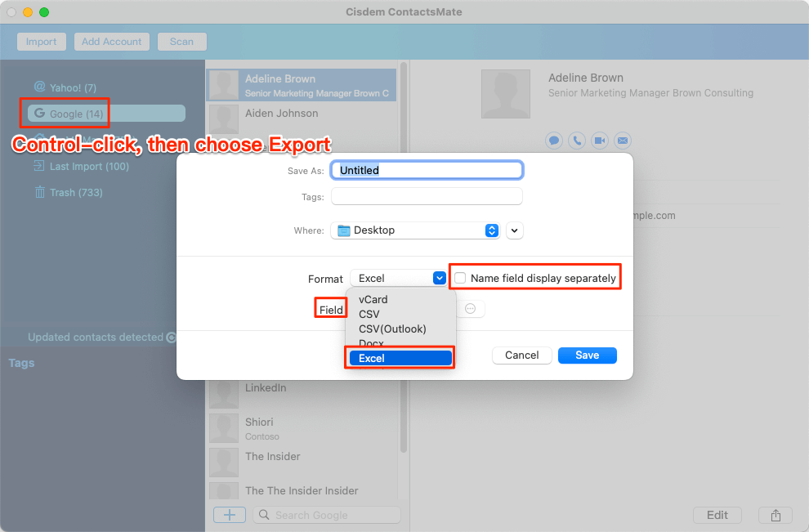Viewport: 809px width, 532px height.
Task: Click Adeline Brown's large profile photo
Action: (506, 94)
